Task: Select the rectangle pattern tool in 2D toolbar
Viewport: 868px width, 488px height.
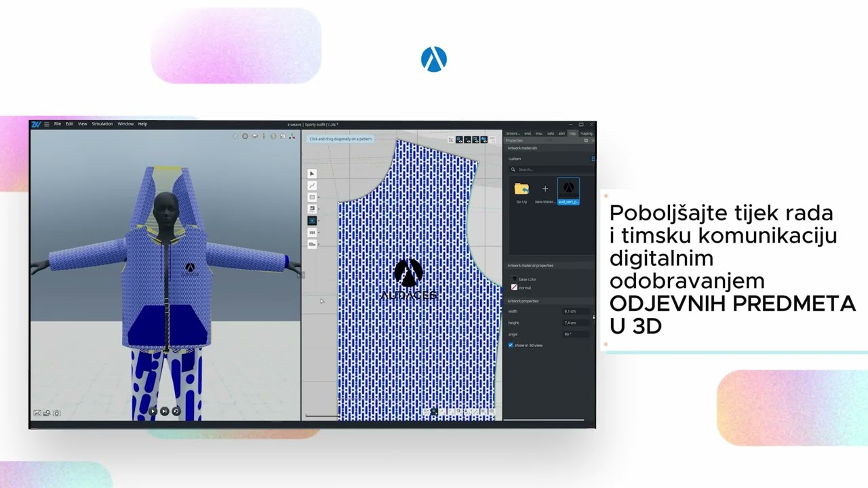Action: (312, 197)
